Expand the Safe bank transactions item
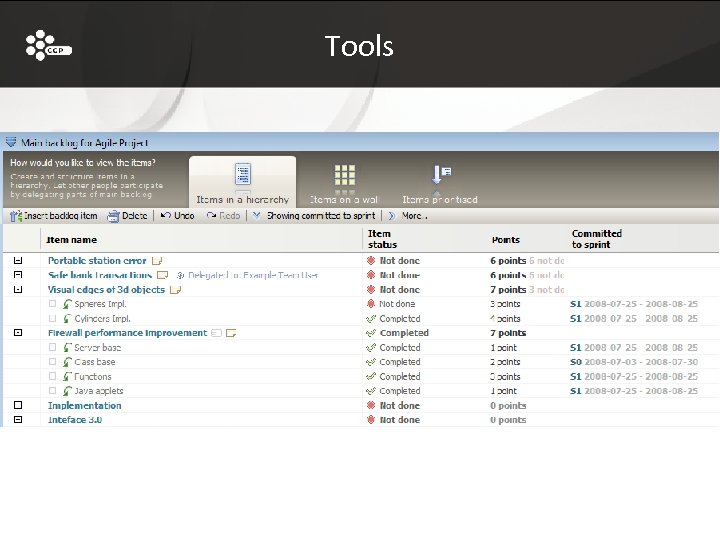The image size is (720, 540). [18, 275]
